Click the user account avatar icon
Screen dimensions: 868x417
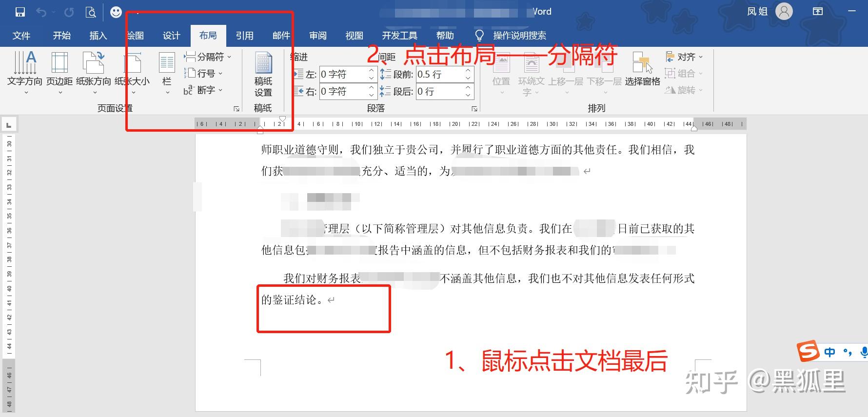point(784,11)
